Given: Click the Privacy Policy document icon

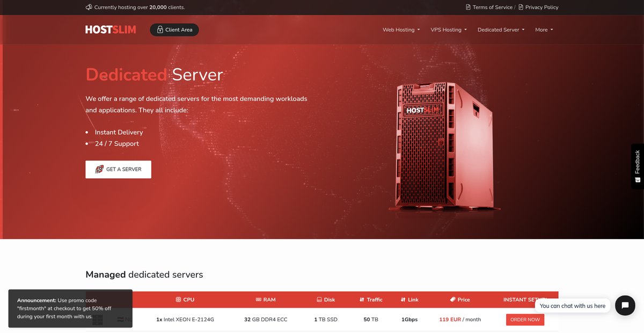Looking at the screenshot, I should 521,8.
